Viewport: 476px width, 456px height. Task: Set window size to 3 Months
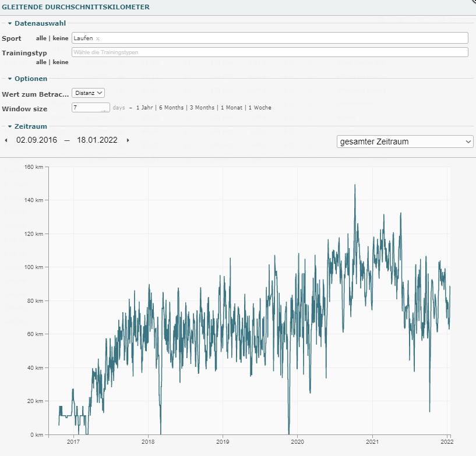point(201,108)
